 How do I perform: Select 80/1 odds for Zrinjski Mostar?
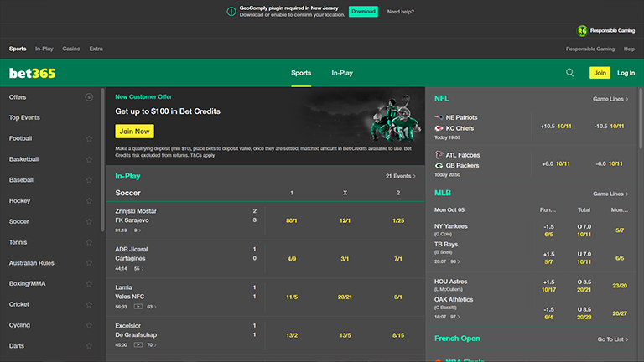click(x=292, y=220)
